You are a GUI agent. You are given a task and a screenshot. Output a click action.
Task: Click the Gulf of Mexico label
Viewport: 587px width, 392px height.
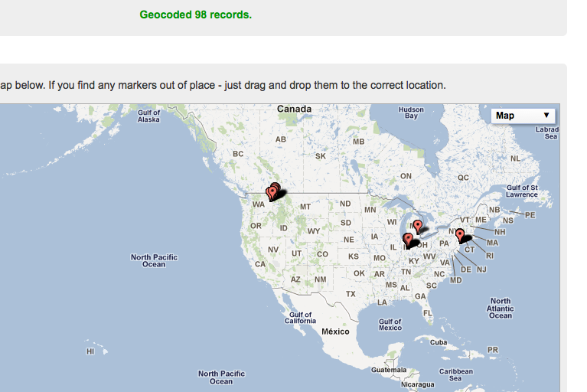[390, 325]
